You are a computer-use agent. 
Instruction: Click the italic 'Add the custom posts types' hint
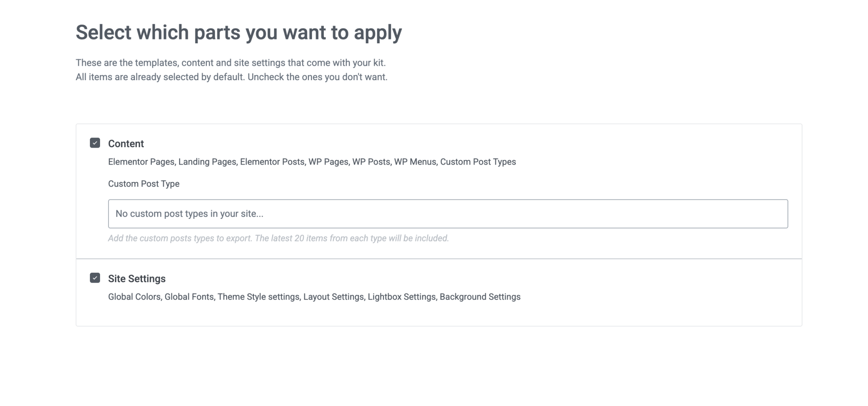[x=278, y=238]
